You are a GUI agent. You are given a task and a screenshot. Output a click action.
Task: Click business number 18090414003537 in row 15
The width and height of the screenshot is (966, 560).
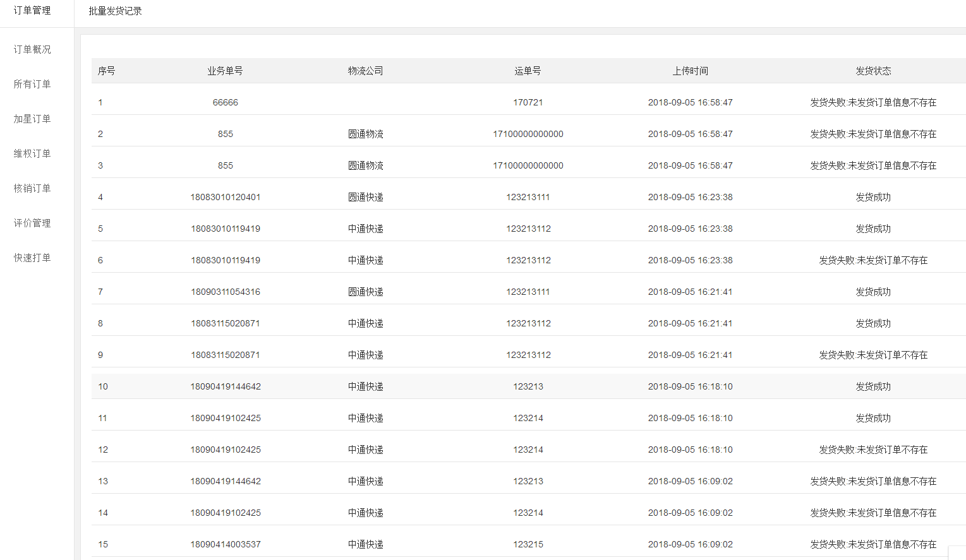pos(225,544)
